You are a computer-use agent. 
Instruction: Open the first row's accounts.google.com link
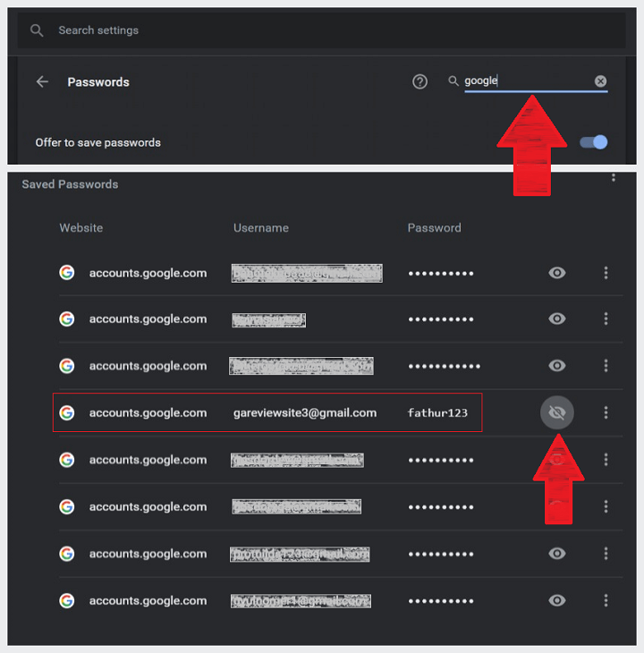point(148,273)
